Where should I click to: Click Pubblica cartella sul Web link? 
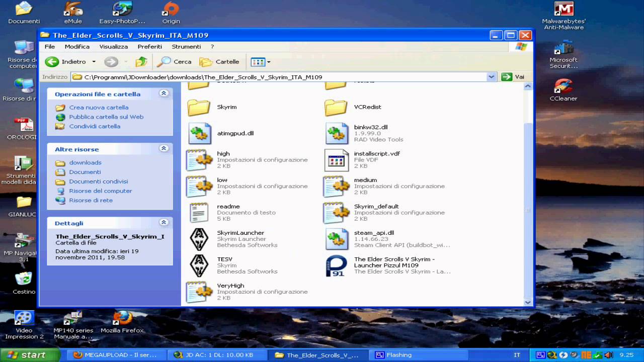coord(106,117)
